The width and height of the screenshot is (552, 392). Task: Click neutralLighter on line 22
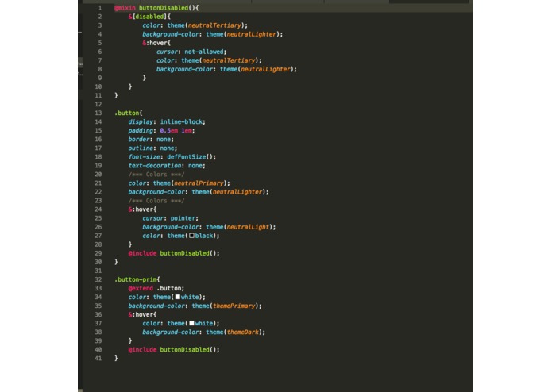click(x=237, y=192)
